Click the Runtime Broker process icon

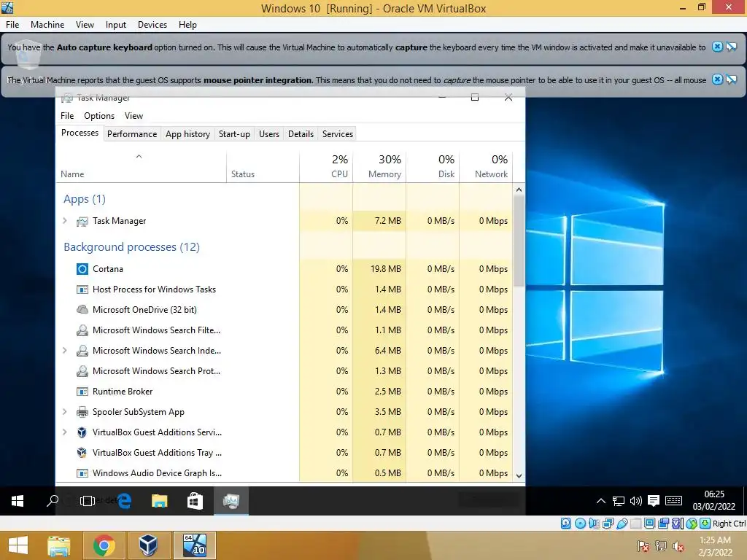click(82, 392)
